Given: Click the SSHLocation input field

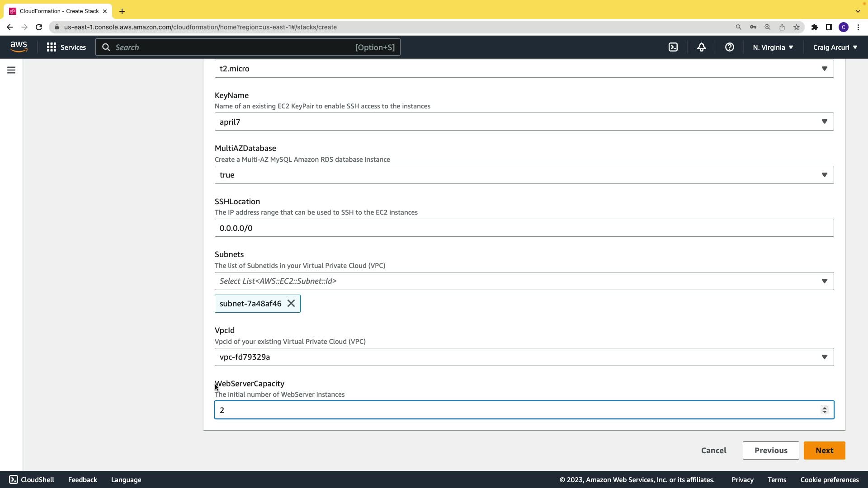Looking at the screenshot, I should [x=524, y=228].
